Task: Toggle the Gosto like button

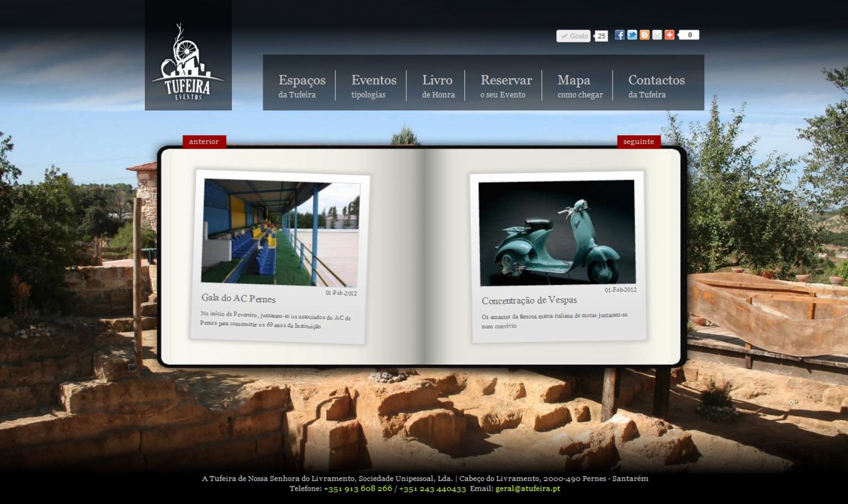Action: coord(573,36)
